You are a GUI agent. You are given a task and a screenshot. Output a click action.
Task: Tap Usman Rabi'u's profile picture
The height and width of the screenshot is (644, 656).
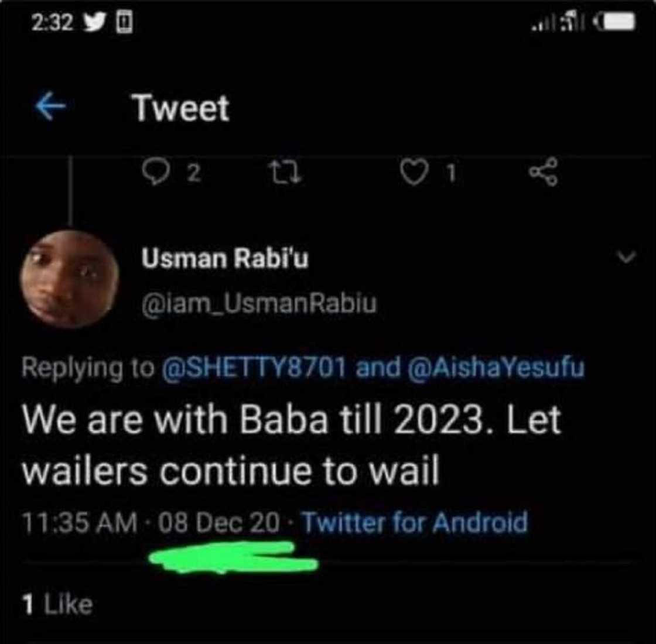point(70,278)
